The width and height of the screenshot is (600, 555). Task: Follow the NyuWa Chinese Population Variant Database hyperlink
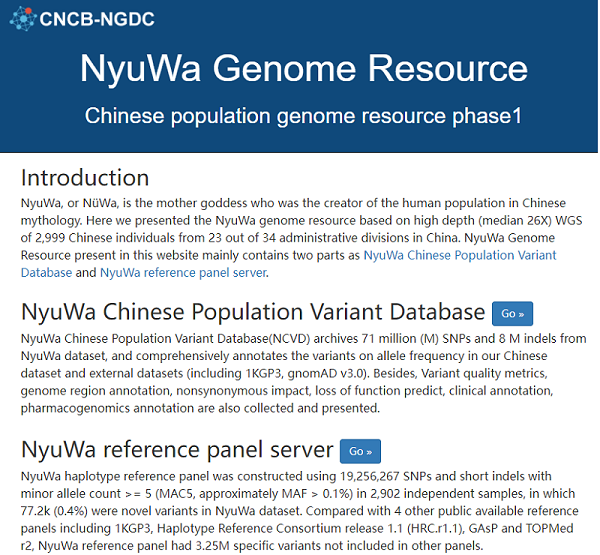[x=459, y=255]
